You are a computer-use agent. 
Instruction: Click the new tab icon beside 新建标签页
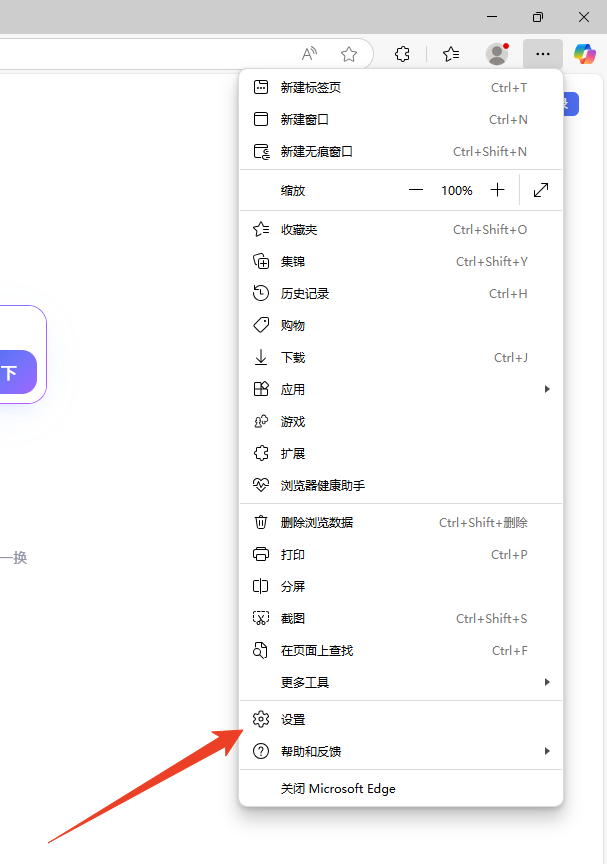pos(261,87)
